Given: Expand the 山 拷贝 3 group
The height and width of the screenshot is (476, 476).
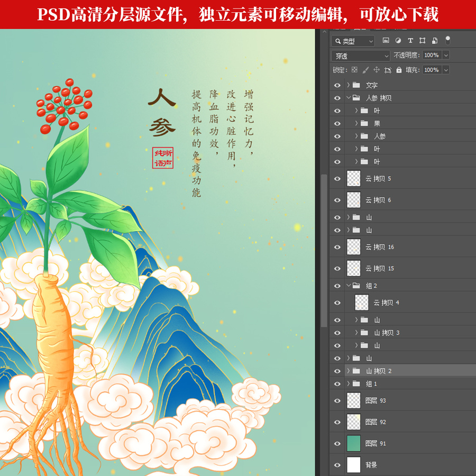Looking at the screenshot, I should tap(356, 333).
